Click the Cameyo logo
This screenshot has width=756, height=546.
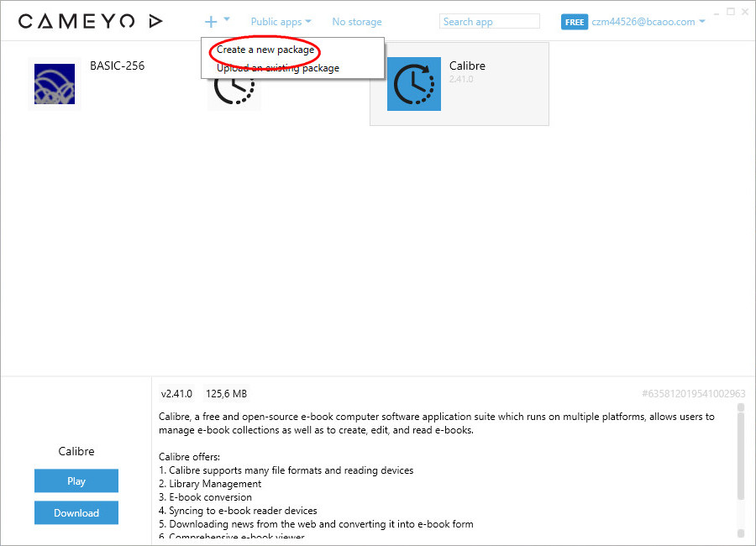click(90, 21)
